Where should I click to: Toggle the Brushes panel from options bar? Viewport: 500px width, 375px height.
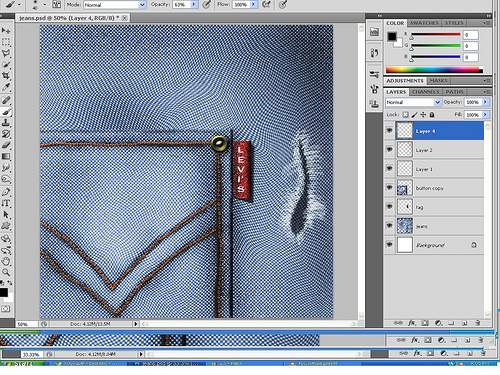point(57,5)
